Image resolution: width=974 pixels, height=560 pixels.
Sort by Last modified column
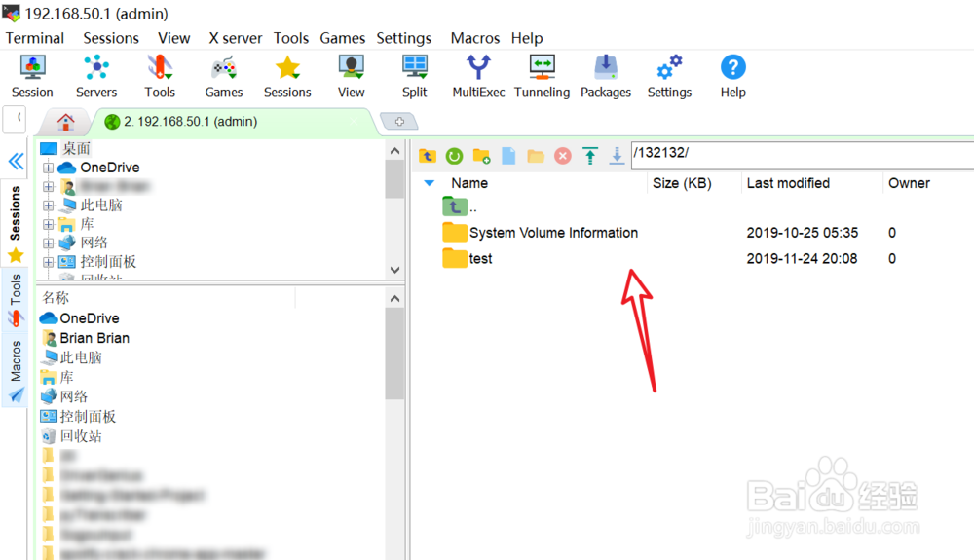pos(788,183)
